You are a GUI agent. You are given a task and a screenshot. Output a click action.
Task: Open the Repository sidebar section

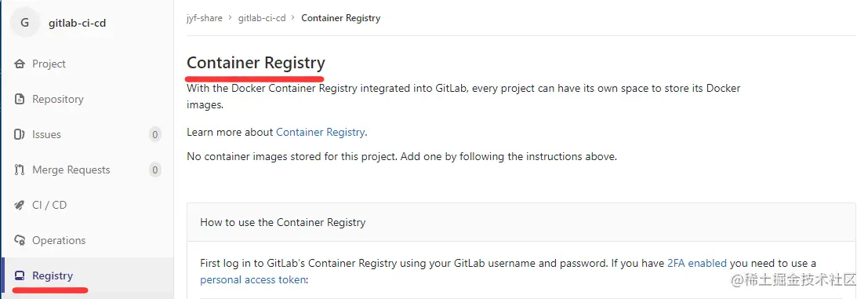click(88, 99)
